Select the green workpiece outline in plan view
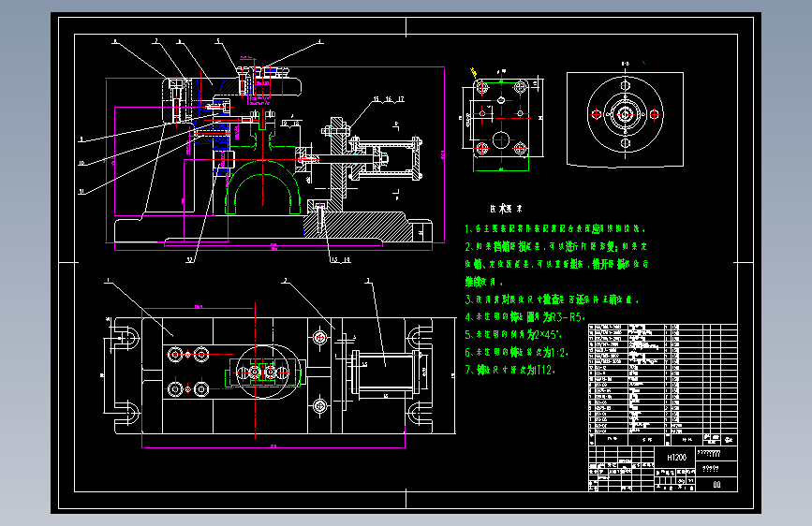Screen dimensions: 812x526 (x=263, y=372)
